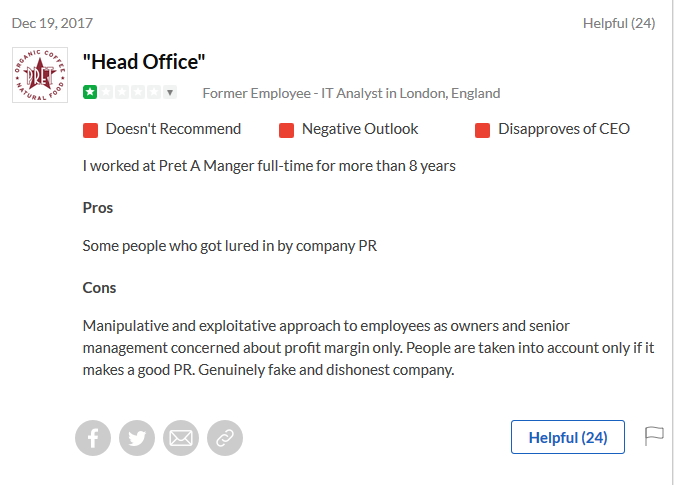
Task: Share review on Twitter
Action: pos(137,438)
